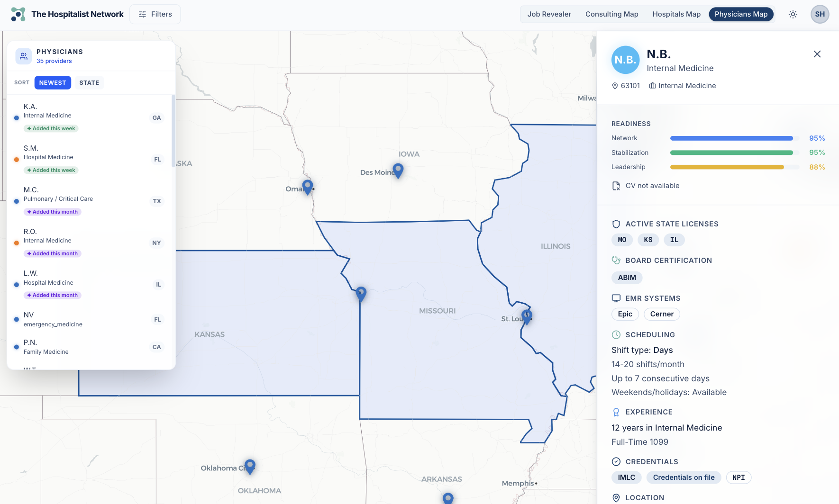Click the Scheduling clock icon
This screenshot has width=839, height=504.
tap(616, 335)
